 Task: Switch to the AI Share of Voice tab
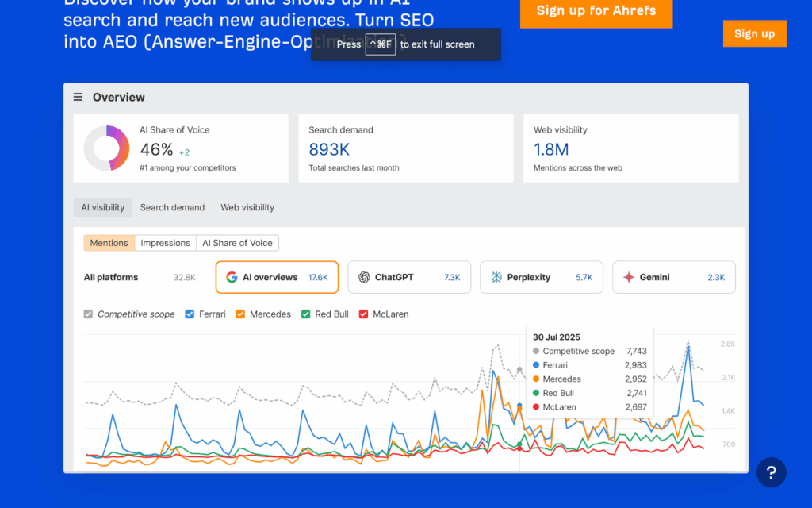pyautogui.click(x=237, y=243)
